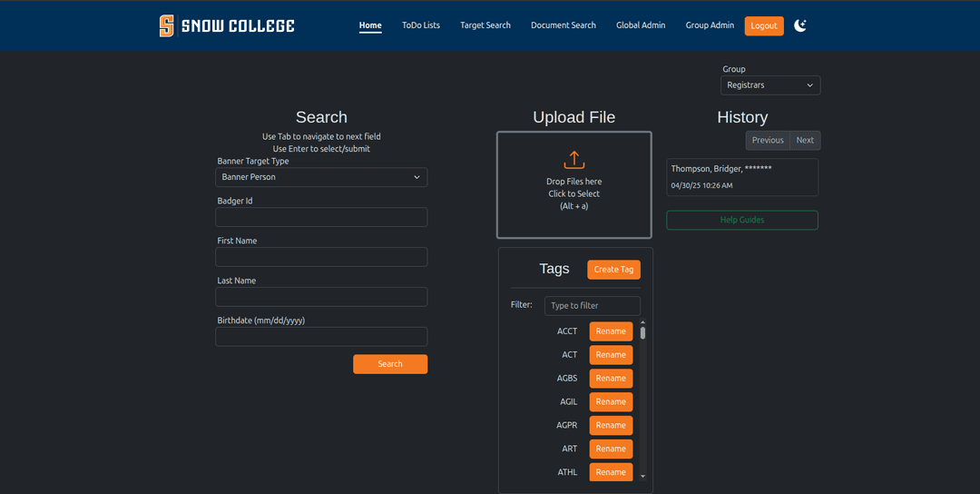
Task: Click the Snow College logo
Action: [x=227, y=25]
